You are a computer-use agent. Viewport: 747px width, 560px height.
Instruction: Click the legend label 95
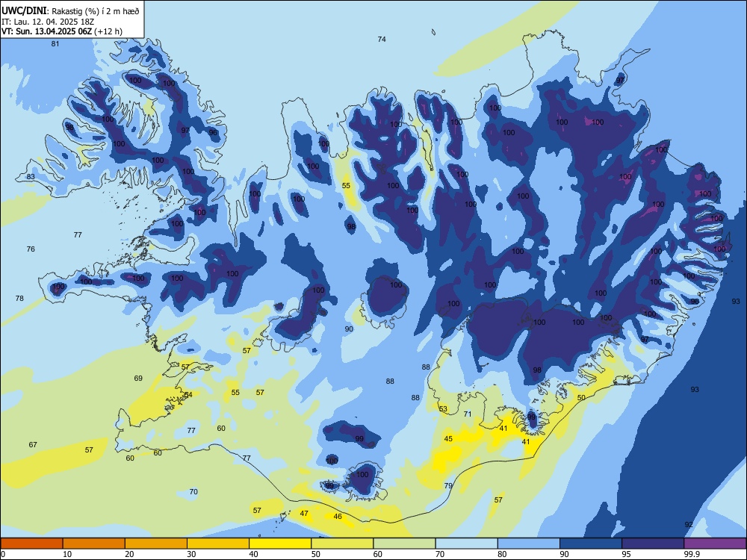pyautogui.click(x=627, y=554)
